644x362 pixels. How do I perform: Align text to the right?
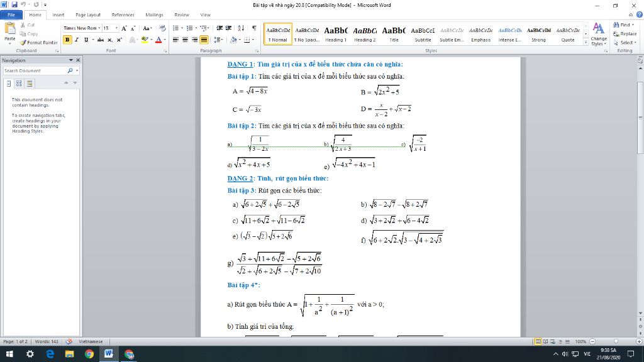(x=195, y=40)
